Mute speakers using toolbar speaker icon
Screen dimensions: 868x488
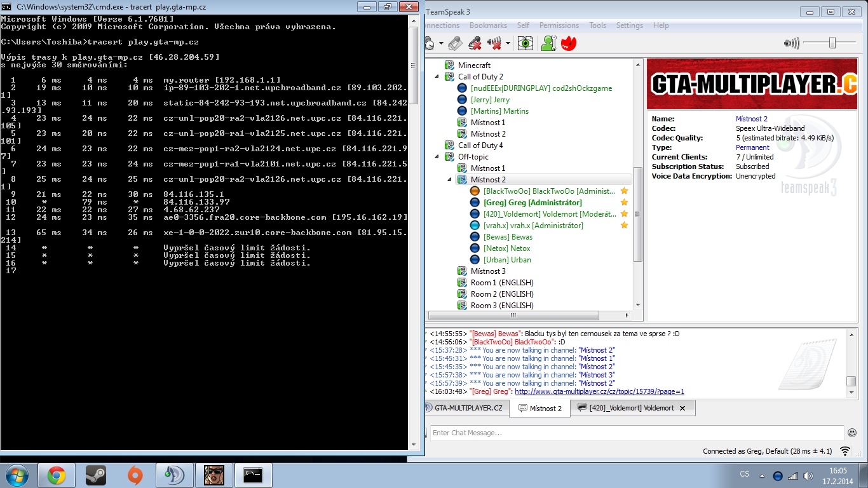click(494, 43)
